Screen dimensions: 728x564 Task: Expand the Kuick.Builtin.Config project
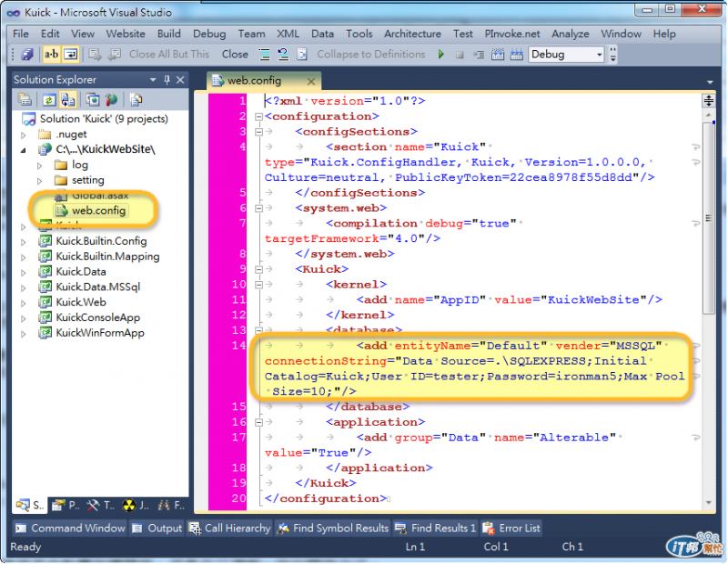(x=24, y=242)
